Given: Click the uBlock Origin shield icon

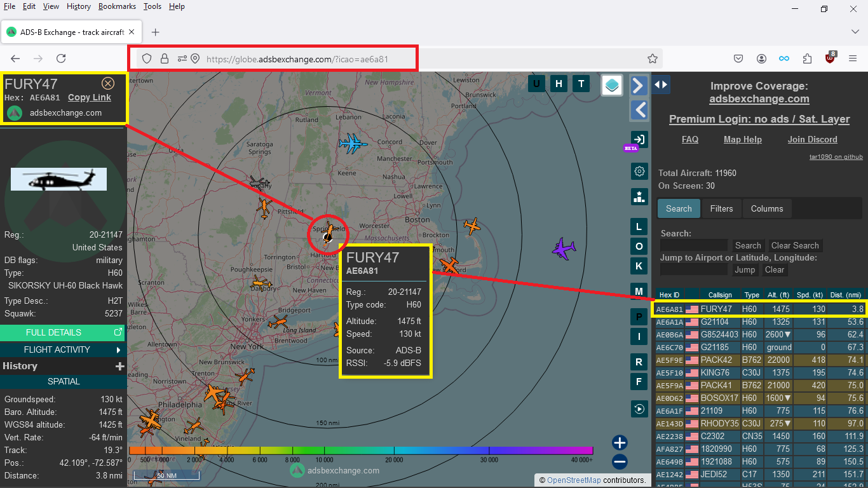Looking at the screenshot, I should coord(830,58).
